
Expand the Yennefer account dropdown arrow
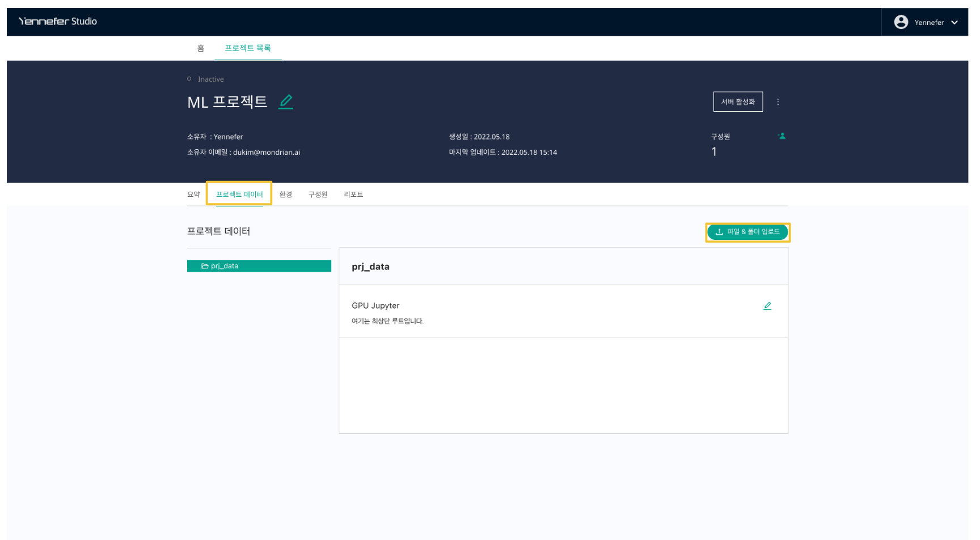[954, 23]
